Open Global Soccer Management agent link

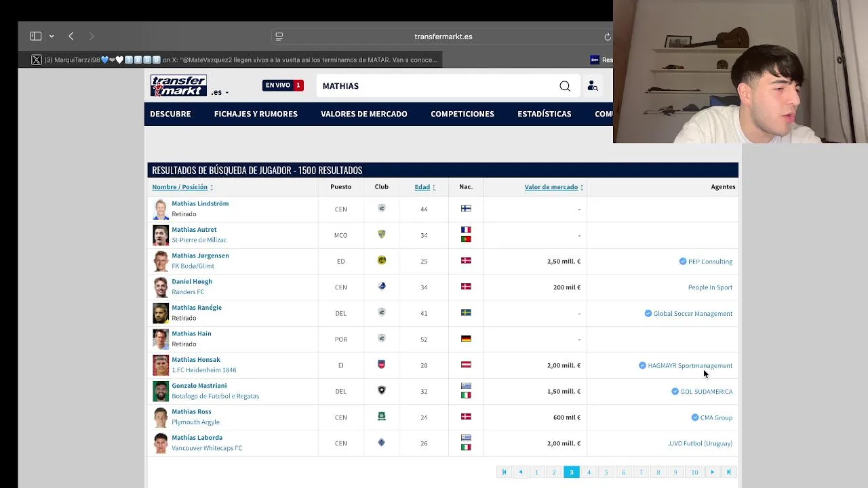coord(692,314)
